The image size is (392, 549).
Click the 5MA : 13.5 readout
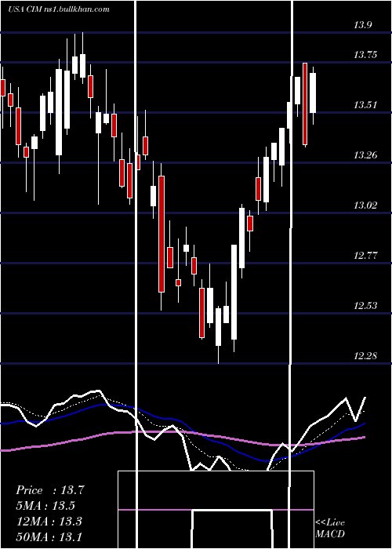(45, 506)
